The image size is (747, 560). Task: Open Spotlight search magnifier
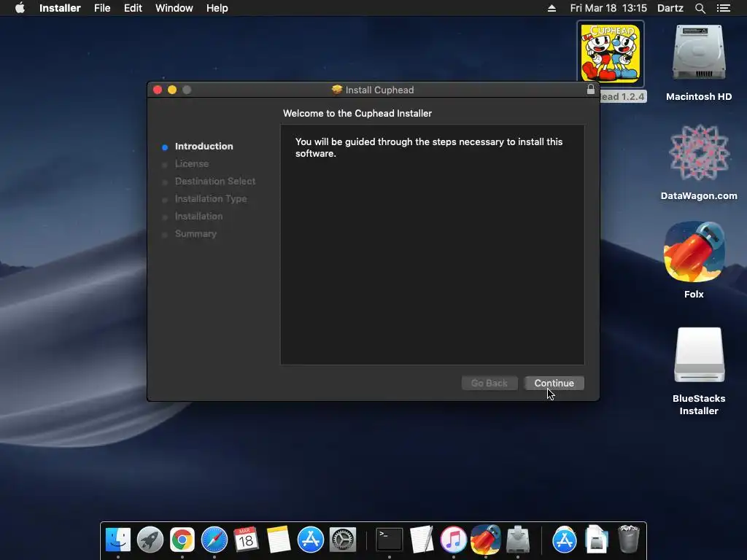(x=700, y=8)
